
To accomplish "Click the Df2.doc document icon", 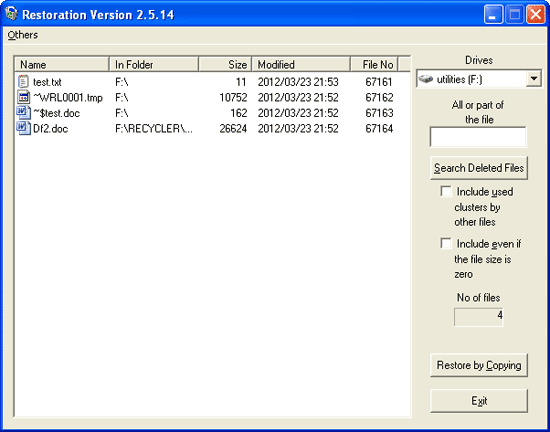I will pos(23,128).
